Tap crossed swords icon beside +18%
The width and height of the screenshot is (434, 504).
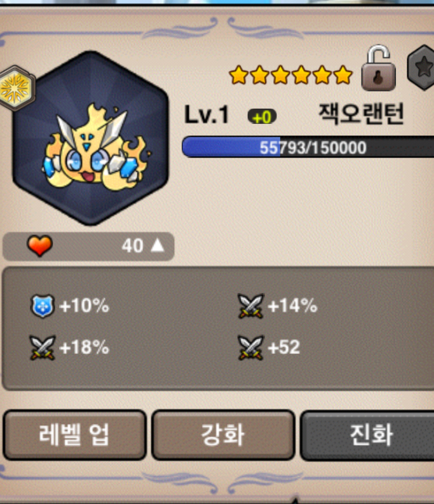[42, 348]
